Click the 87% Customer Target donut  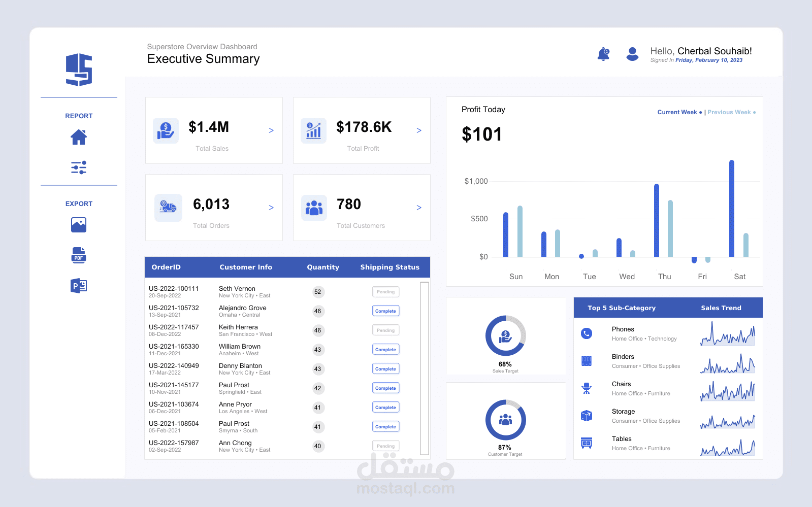click(505, 420)
